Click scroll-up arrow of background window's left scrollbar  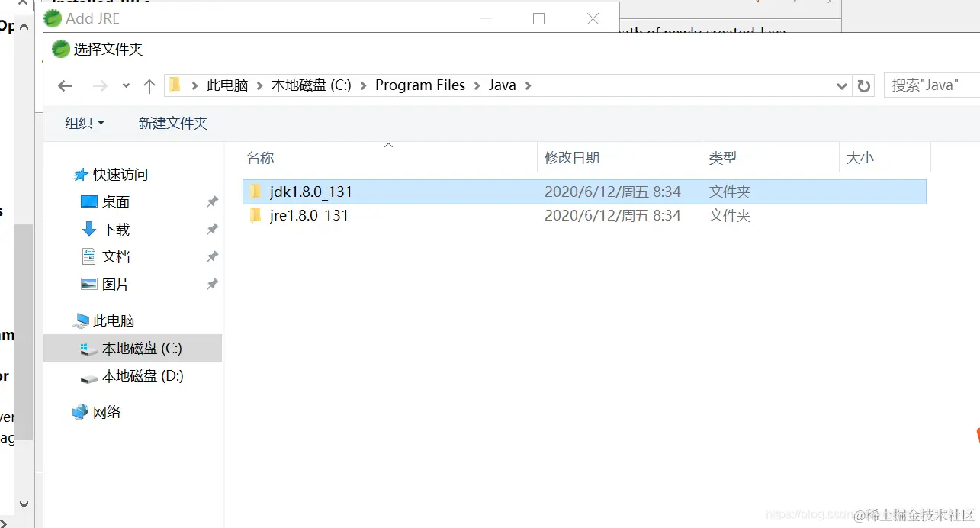(24, 27)
